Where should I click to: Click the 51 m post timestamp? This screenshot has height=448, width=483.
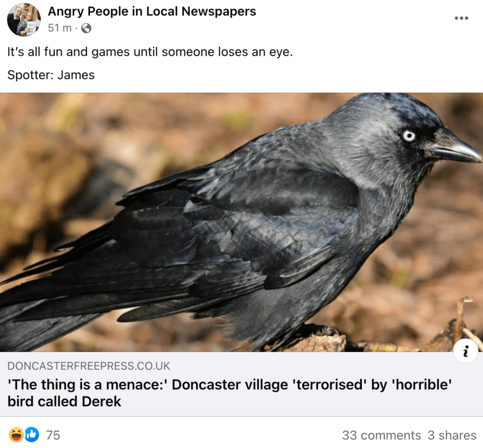click(x=60, y=28)
